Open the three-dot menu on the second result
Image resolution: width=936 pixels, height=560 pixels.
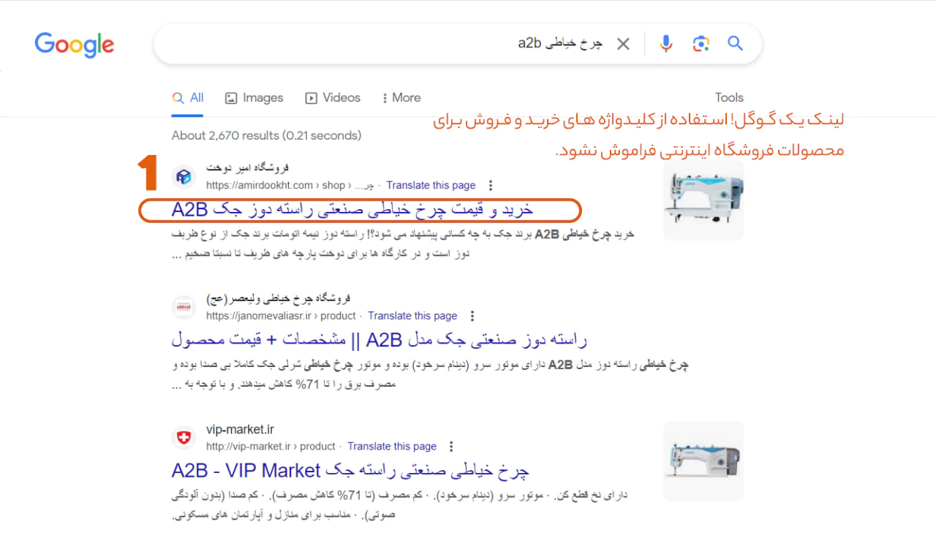click(x=472, y=315)
